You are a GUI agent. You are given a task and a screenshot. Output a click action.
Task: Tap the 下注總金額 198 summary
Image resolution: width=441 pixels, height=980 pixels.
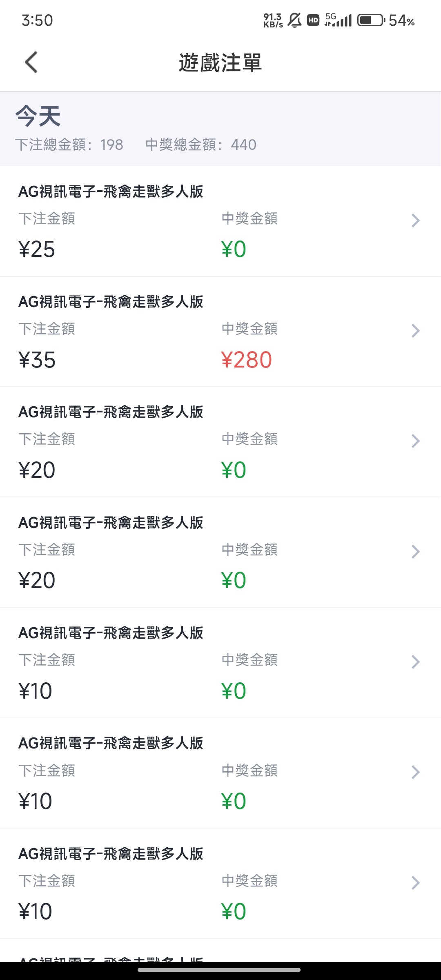tap(69, 145)
